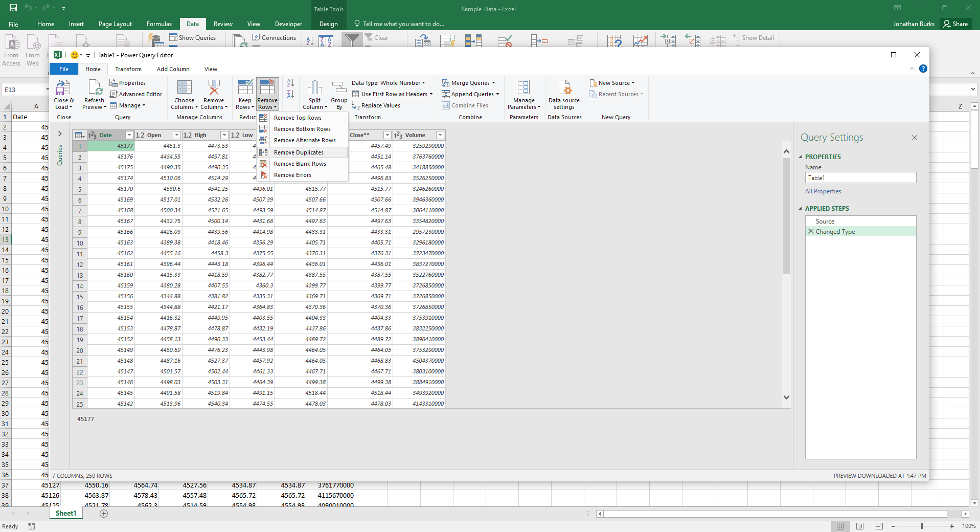The image size is (980, 532).
Task: Close the Query Settings pane
Action: 915,138
